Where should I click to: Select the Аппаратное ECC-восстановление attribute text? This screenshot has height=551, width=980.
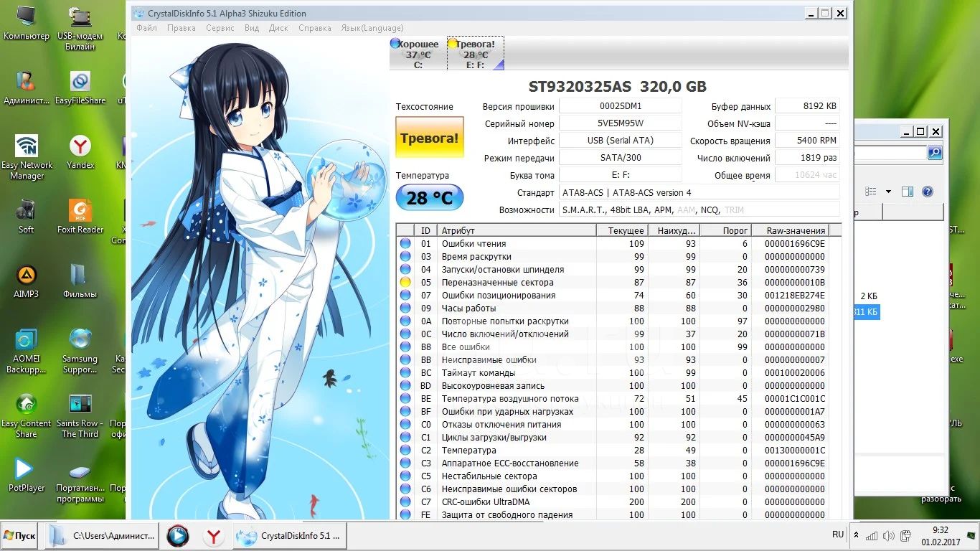510,463
